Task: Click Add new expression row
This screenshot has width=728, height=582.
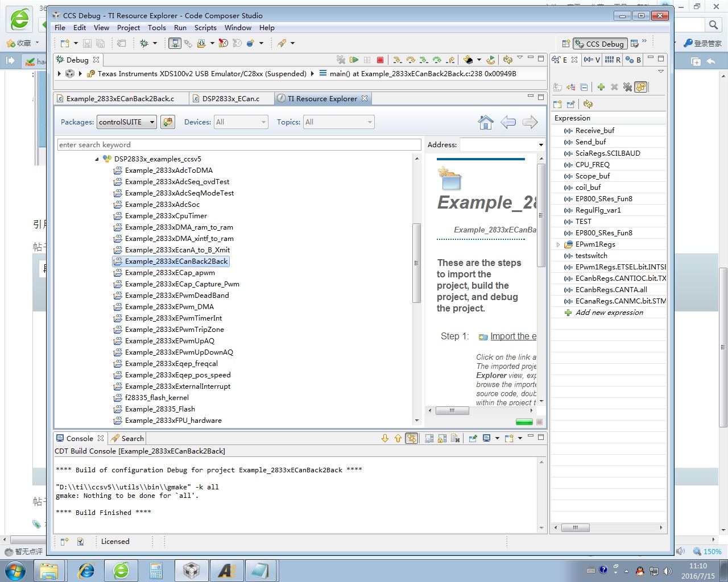Action: click(x=609, y=313)
